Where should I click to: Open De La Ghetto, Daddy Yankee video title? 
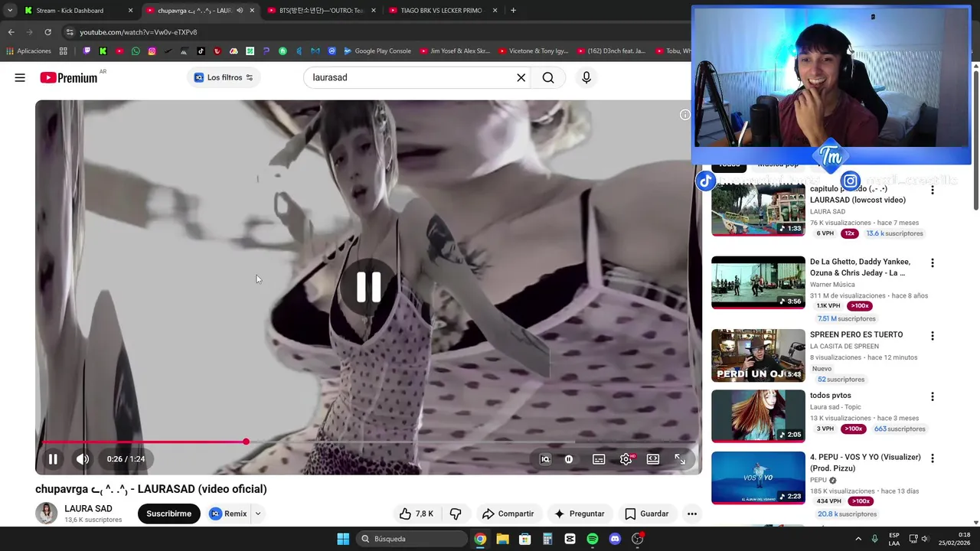coord(860,267)
